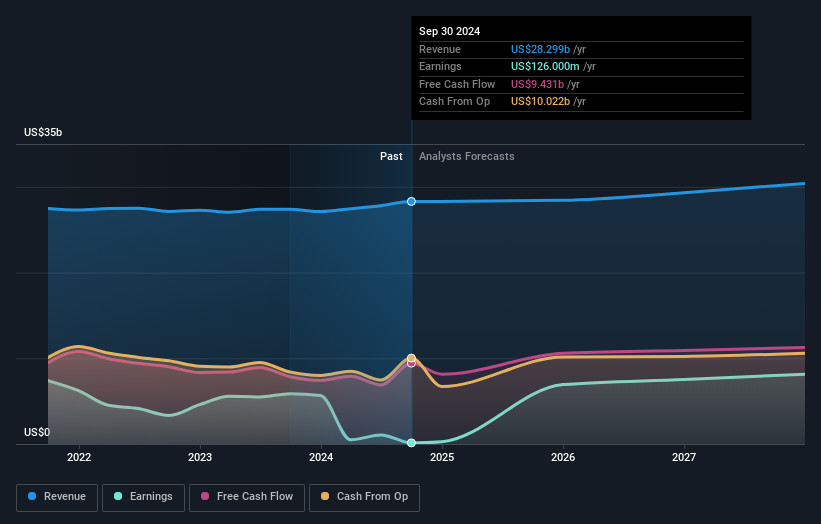Click the 2023 x-axis label

coord(200,458)
